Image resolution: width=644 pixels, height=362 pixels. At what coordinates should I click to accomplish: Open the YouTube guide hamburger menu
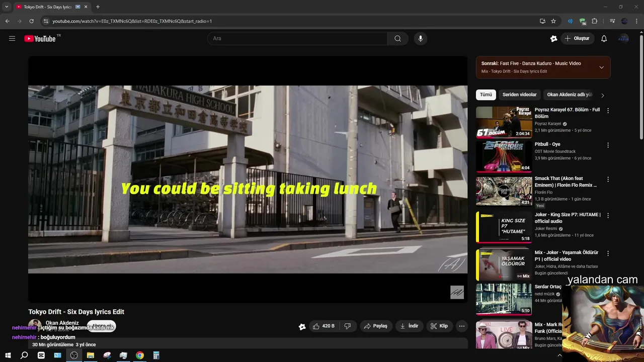tap(12, 38)
